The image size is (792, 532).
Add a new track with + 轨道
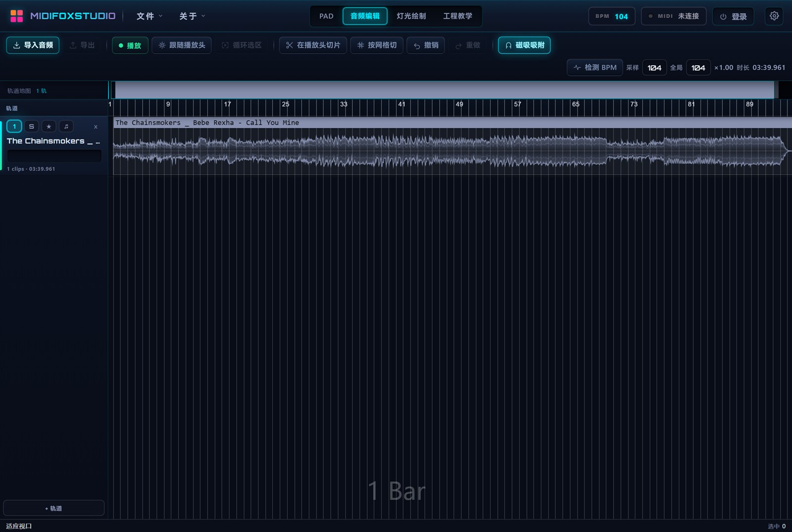point(53,508)
